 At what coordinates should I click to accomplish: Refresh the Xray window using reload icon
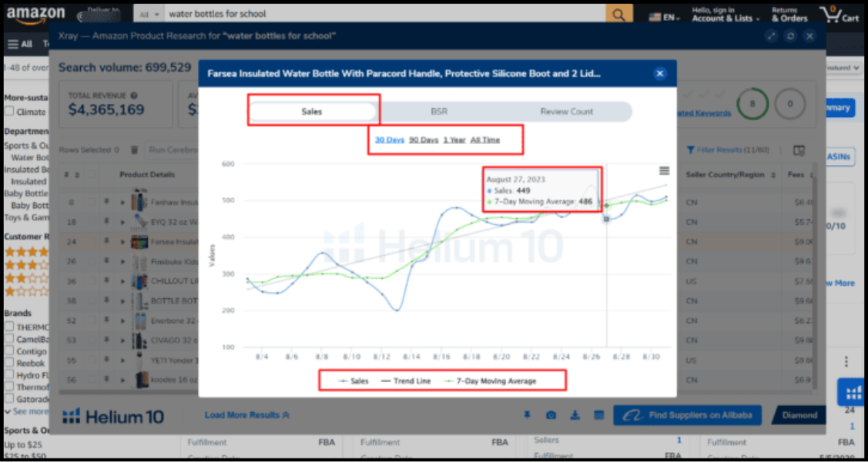790,36
